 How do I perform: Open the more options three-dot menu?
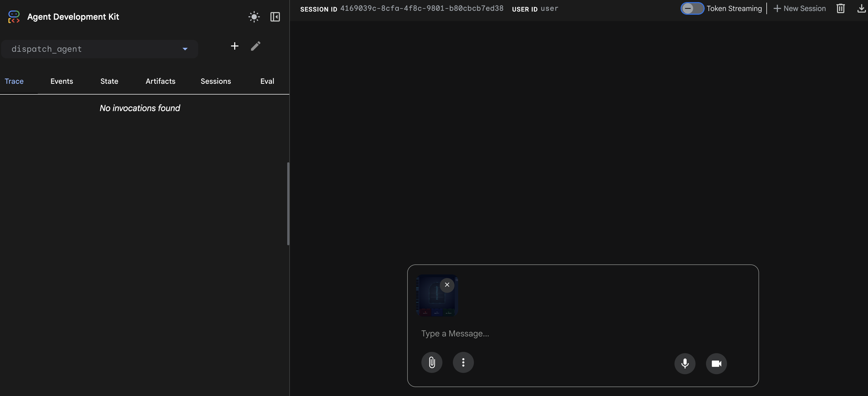point(463,362)
